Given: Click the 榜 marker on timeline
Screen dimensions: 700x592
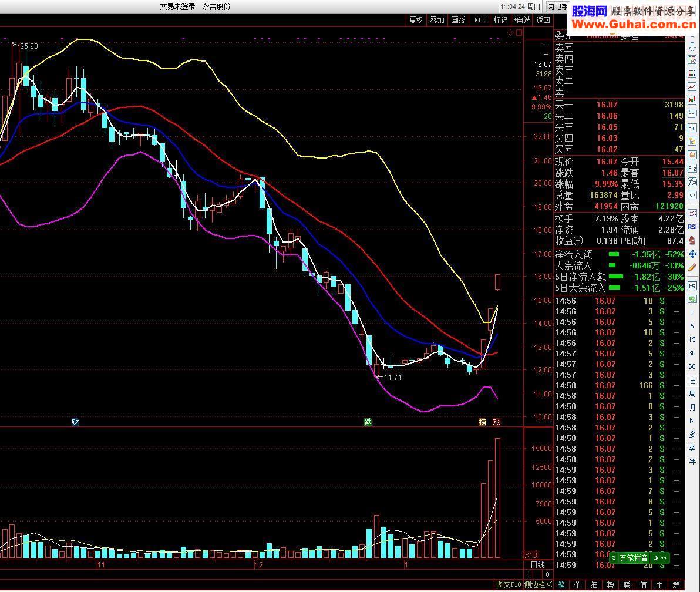Looking at the screenshot, I should (x=482, y=422).
